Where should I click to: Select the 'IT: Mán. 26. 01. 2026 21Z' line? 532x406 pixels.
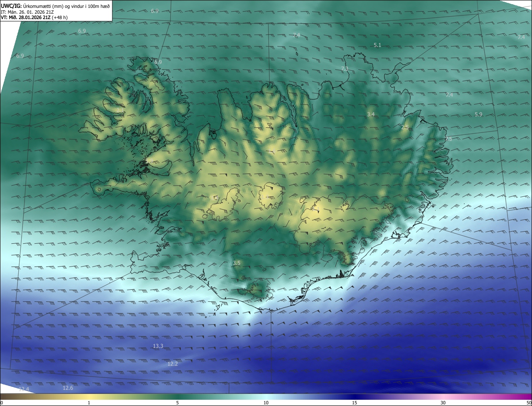pos(28,12)
